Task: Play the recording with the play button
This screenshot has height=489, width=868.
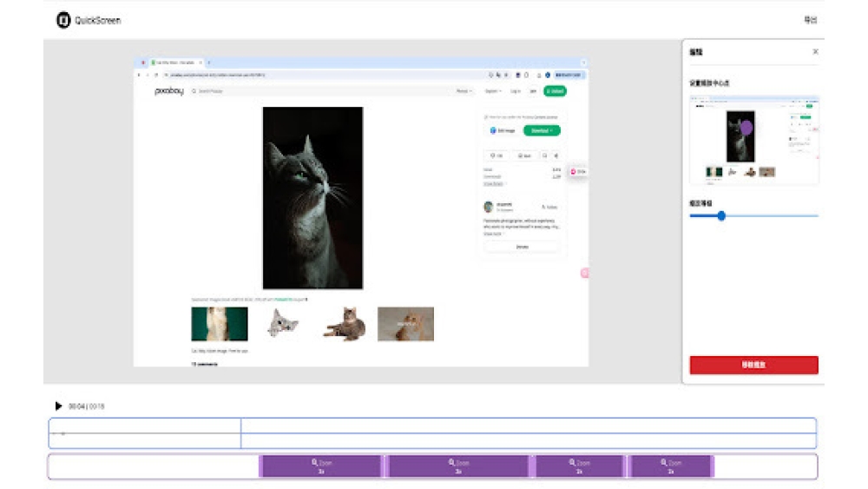Action: (58, 406)
